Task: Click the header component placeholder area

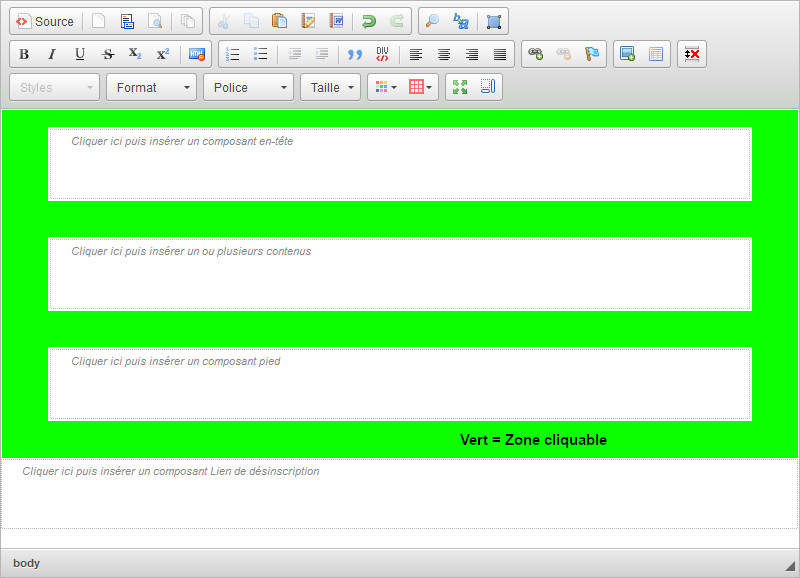Action: click(x=400, y=164)
